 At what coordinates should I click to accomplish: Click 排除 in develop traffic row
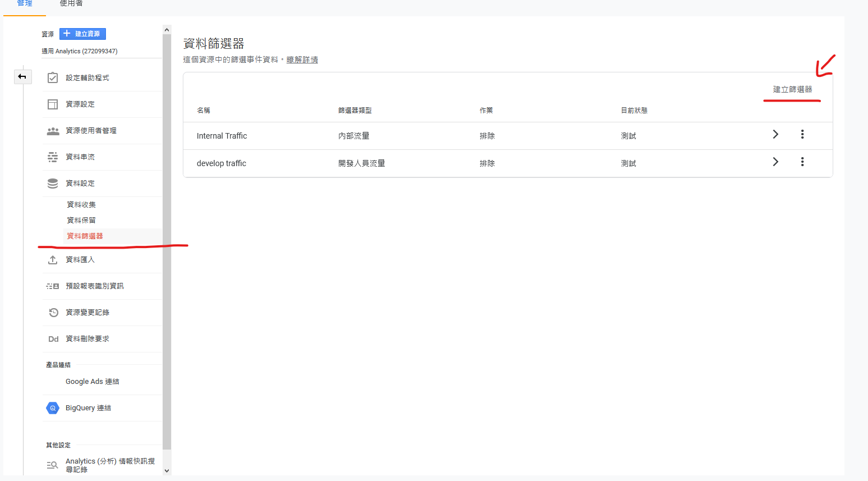coord(487,163)
